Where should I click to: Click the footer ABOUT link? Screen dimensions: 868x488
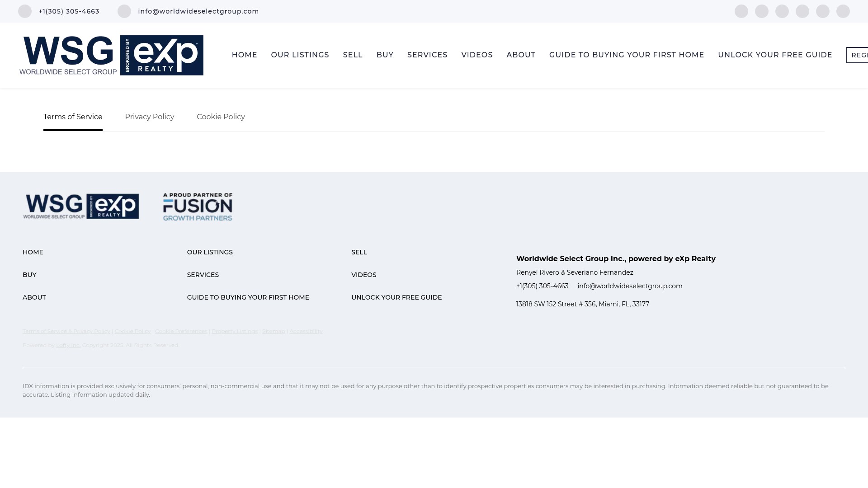point(34,297)
